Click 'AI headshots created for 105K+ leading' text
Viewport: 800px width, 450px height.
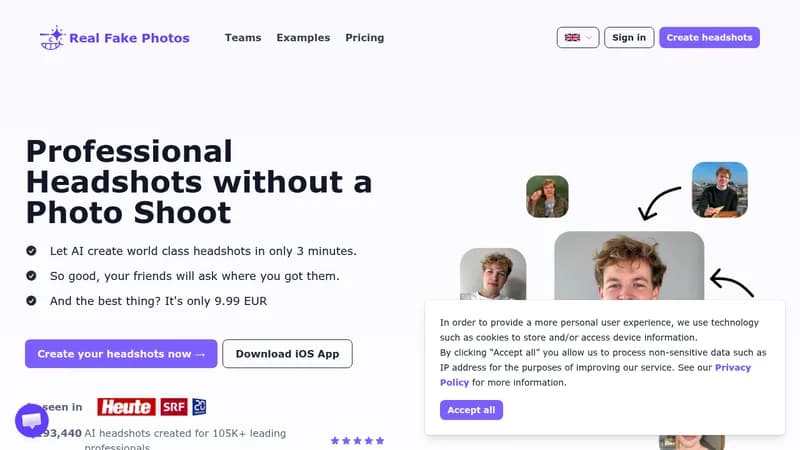click(x=185, y=433)
